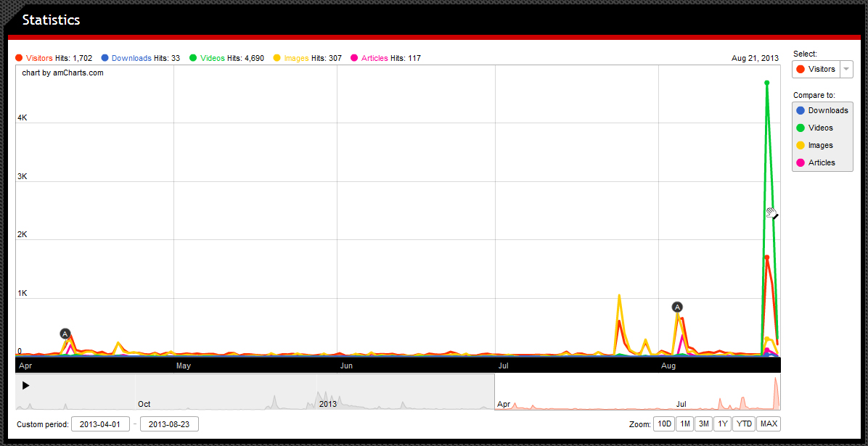This screenshot has height=446, width=868.
Task: Click the Images legend label
Action: [x=296, y=58]
